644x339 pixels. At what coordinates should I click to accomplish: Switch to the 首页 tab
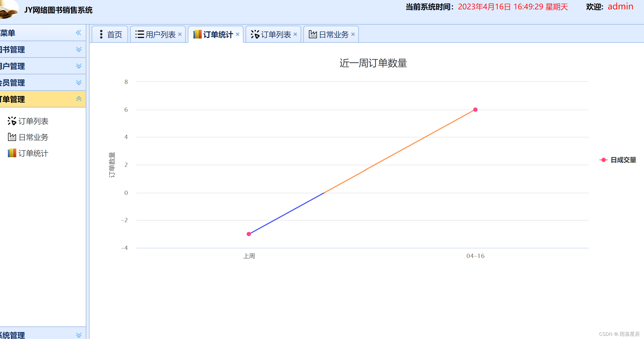click(110, 34)
